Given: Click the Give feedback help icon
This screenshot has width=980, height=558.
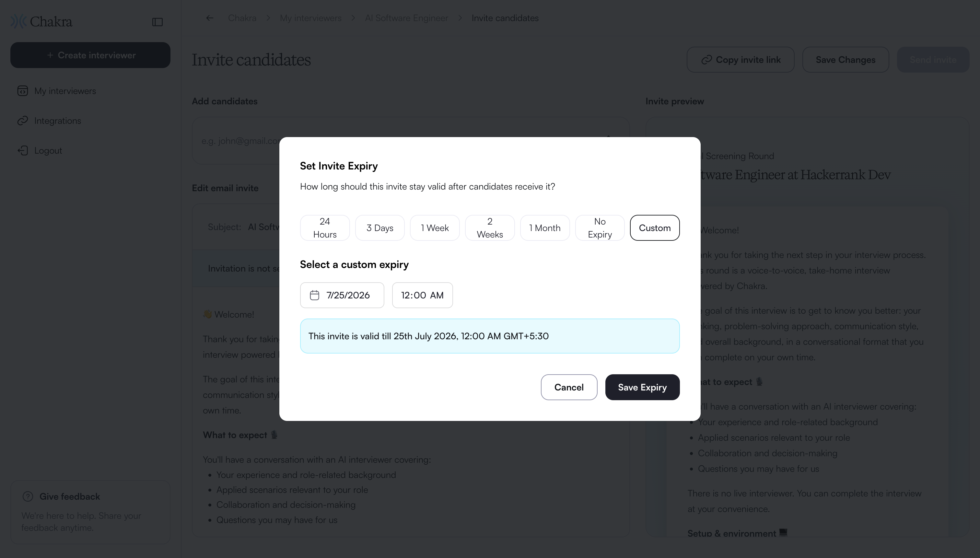Looking at the screenshot, I should click(28, 496).
